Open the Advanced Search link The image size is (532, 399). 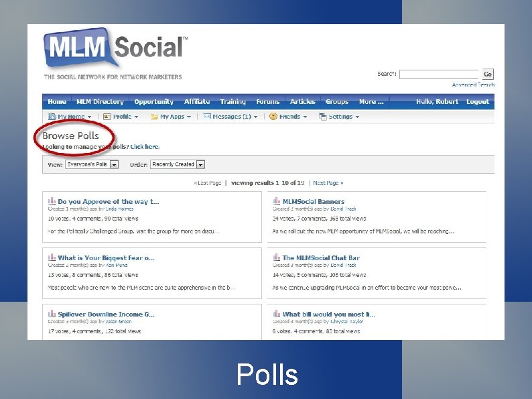tap(473, 84)
